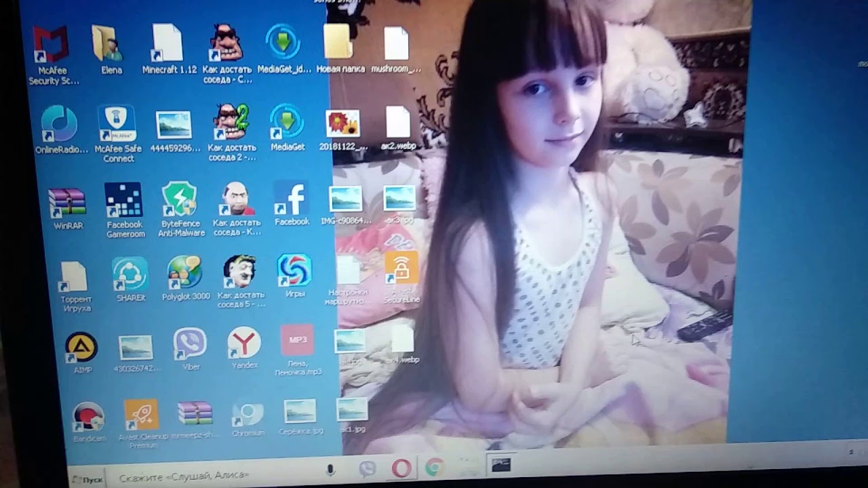This screenshot has height=488, width=868.
Task: Select image file 444459296
Action: (x=174, y=125)
